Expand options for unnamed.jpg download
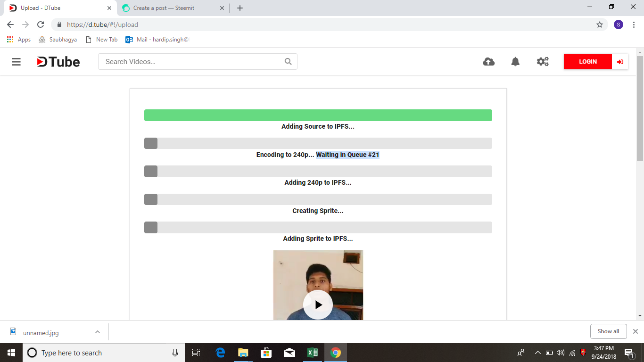Screen dimensions: 644x362 pos(98,332)
